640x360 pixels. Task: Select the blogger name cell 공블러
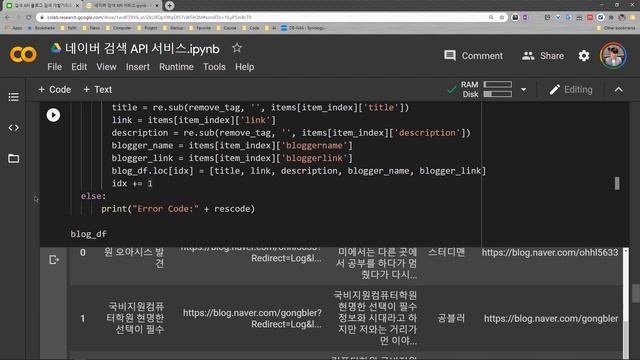(451, 318)
